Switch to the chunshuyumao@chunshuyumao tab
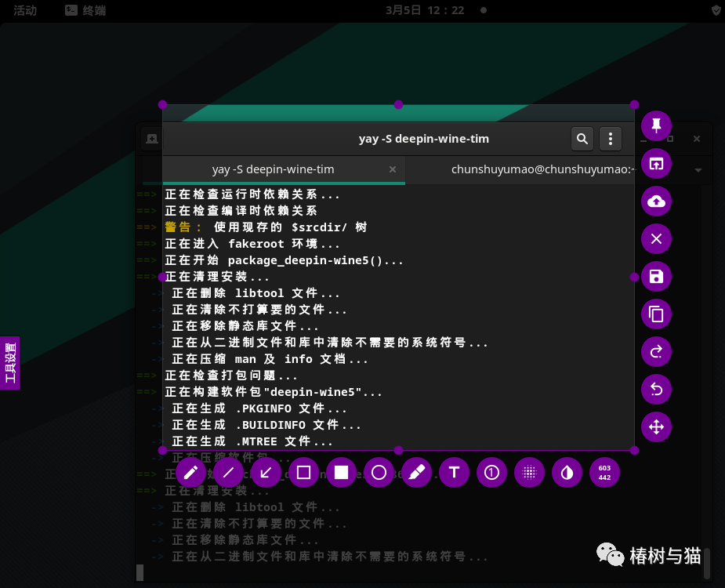Screen dimensions: 725x588 pos(544,169)
